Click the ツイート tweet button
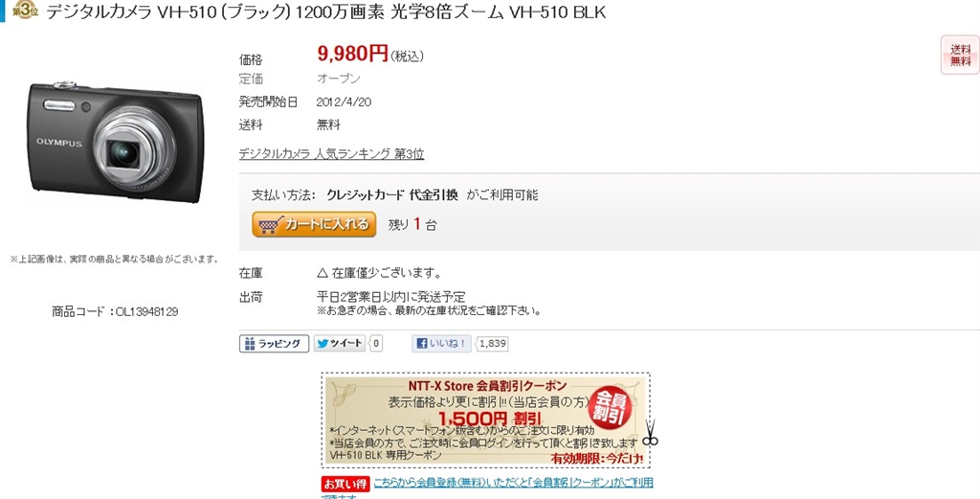Image resolution: width=980 pixels, height=499 pixels. coord(340,343)
